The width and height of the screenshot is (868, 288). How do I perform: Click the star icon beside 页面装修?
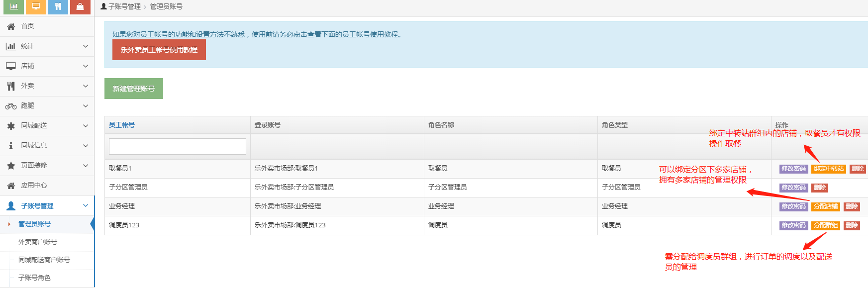click(11, 166)
